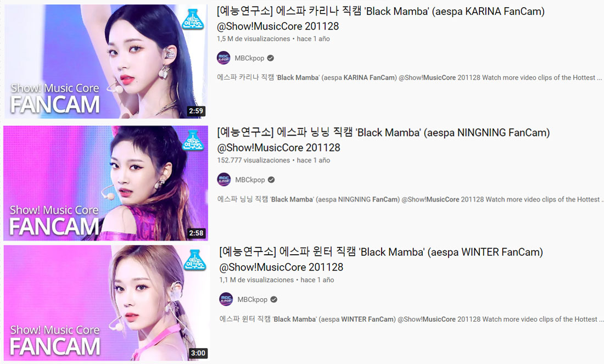Open the KARINA FanCam video thumbnail
The width and height of the screenshot is (604, 364).
click(x=105, y=61)
